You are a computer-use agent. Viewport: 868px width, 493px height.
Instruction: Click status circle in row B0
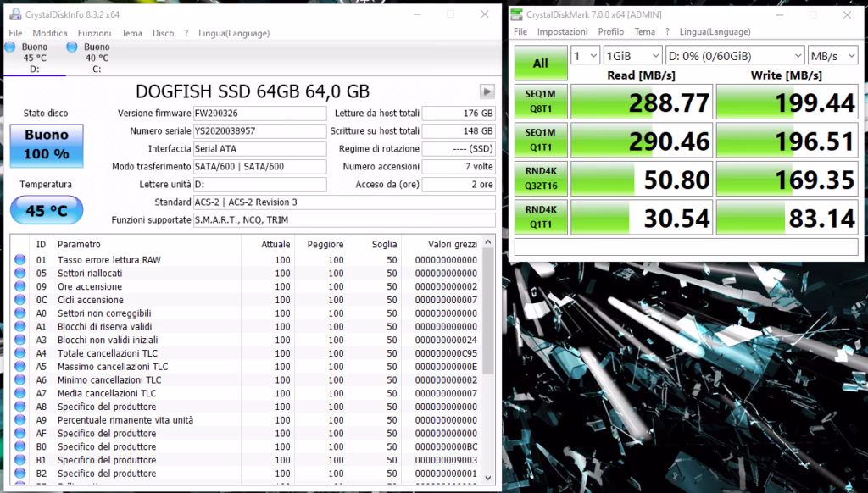point(20,446)
